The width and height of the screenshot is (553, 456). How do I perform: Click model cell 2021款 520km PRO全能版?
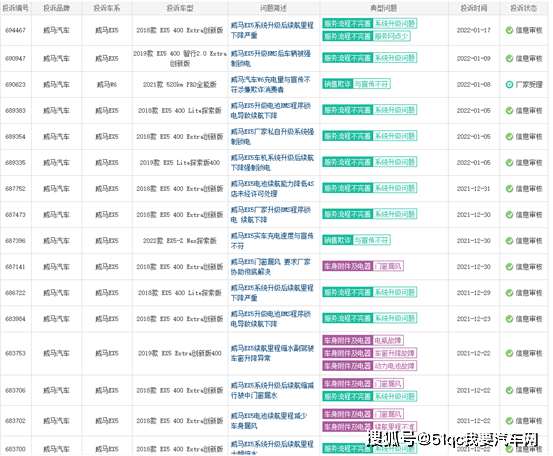pyautogui.click(x=180, y=85)
